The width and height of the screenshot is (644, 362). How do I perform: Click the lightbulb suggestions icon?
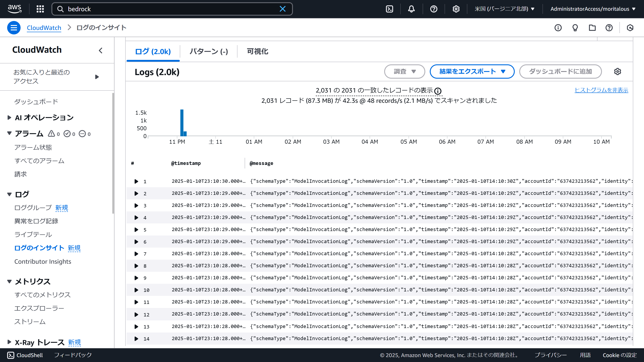[575, 27]
